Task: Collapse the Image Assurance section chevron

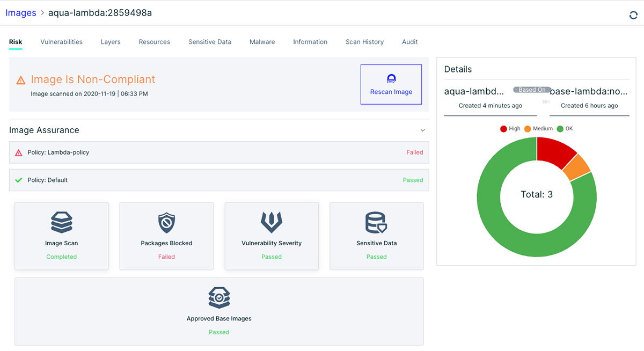Action: 422,130
